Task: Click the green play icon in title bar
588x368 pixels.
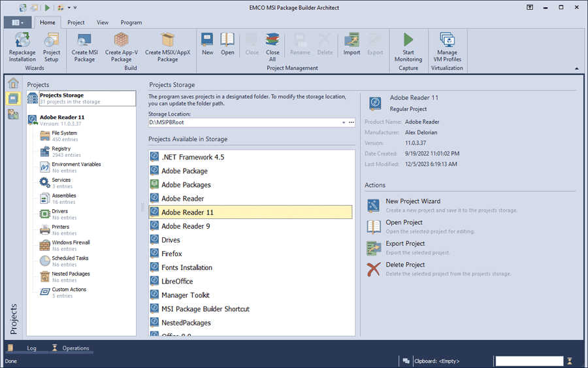Action: (x=47, y=7)
